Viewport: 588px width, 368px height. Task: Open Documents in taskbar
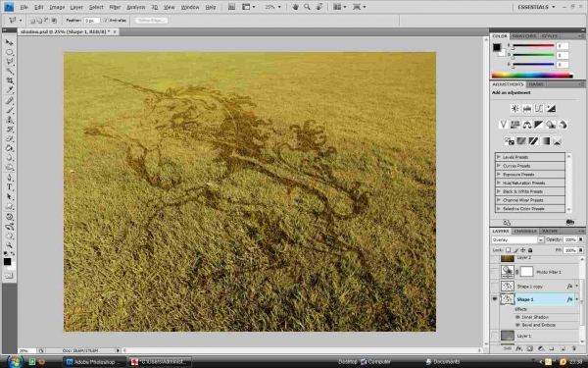coord(443,361)
